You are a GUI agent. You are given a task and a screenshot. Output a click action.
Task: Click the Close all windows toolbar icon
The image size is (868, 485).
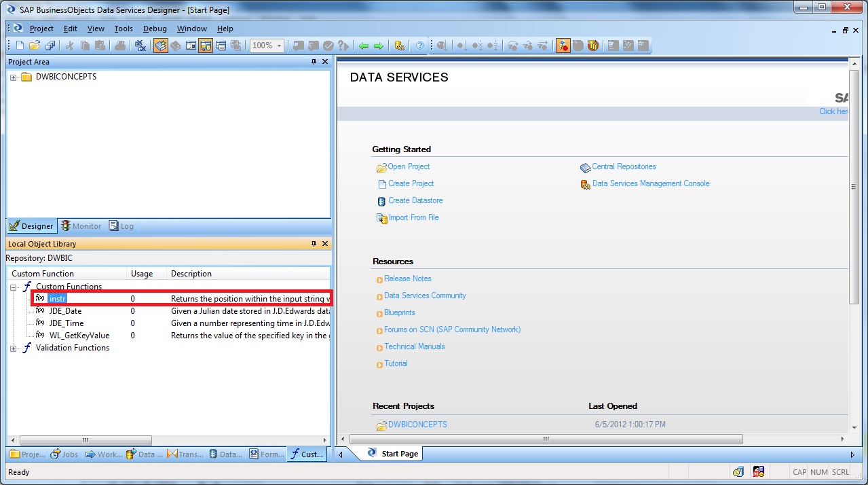(140, 46)
